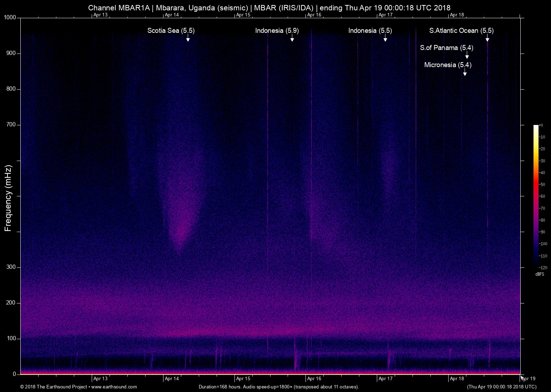The width and height of the screenshot is (551, 392).
Task: Click the arrow marker under Indonesia (5.5)
Action: coord(385,38)
